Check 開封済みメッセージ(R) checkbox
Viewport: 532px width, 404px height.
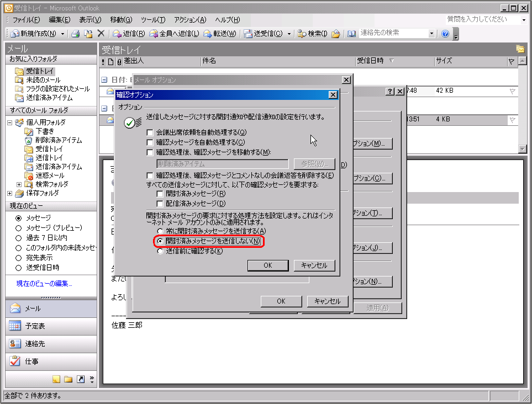(160, 194)
